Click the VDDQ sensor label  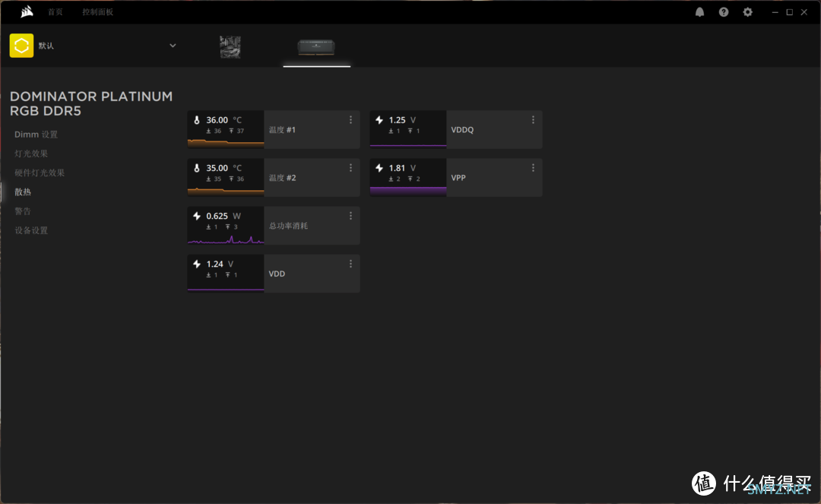click(462, 130)
